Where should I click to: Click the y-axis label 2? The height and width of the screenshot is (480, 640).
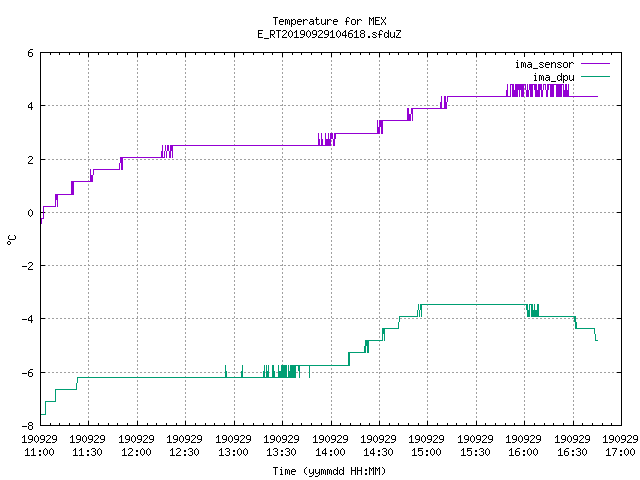click(31, 160)
